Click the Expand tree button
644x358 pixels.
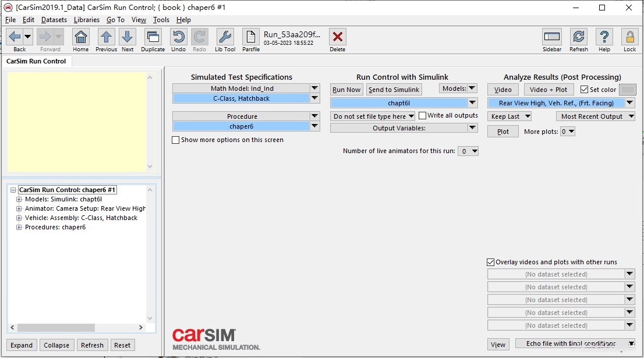point(22,345)
